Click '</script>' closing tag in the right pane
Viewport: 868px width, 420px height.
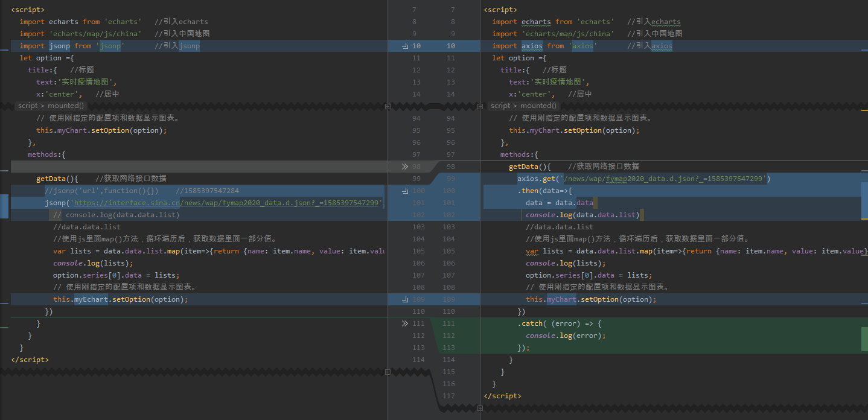pyautogui.click(x=502, y=396)
